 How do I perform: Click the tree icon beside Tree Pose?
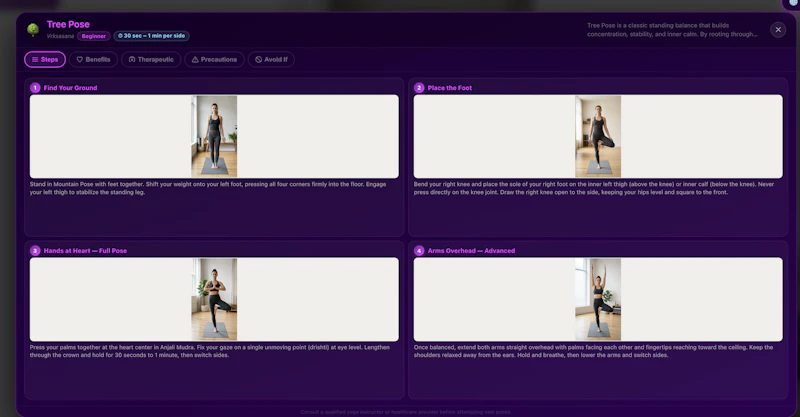click(33, 30)
